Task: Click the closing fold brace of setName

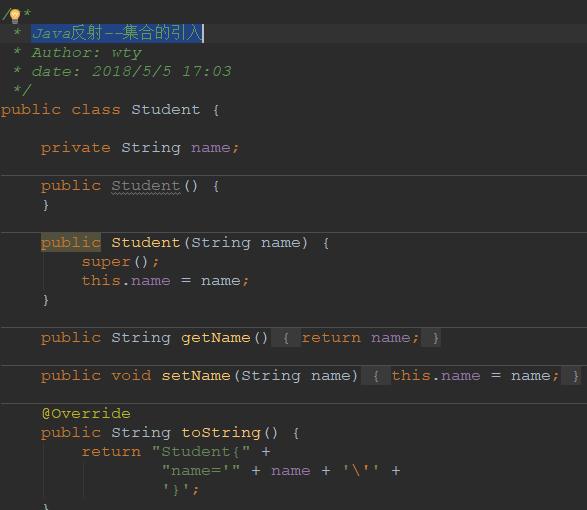Action: click(575, 376)
